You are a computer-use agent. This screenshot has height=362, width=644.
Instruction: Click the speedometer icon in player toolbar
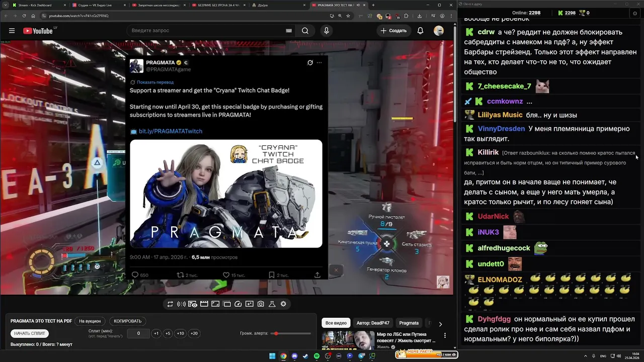[x=238, y=304]
